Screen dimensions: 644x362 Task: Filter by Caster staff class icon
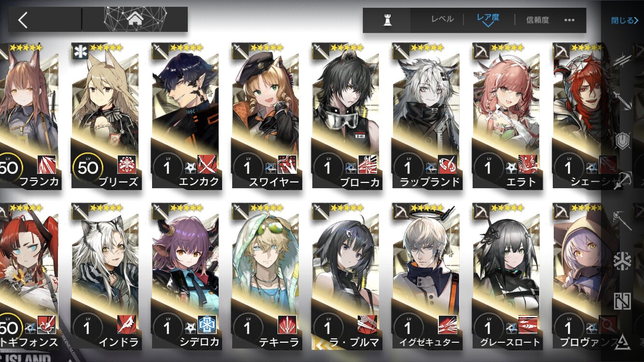click(623, 220)
